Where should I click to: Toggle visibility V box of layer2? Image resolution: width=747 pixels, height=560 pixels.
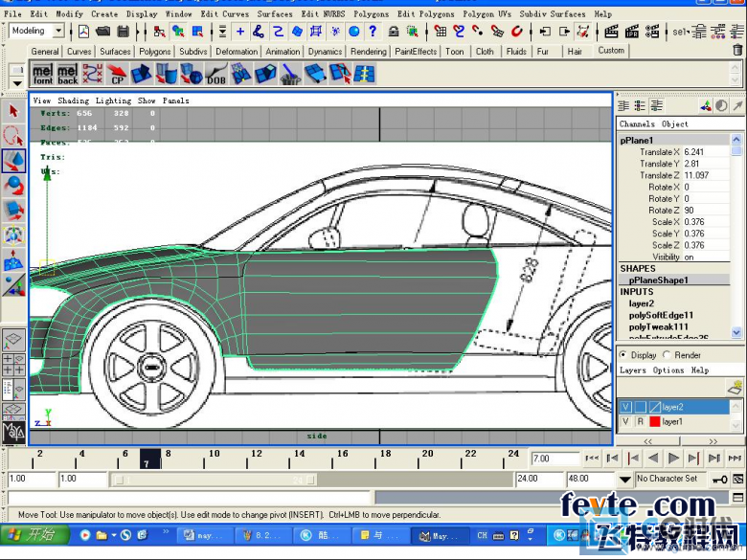(626, 407)
